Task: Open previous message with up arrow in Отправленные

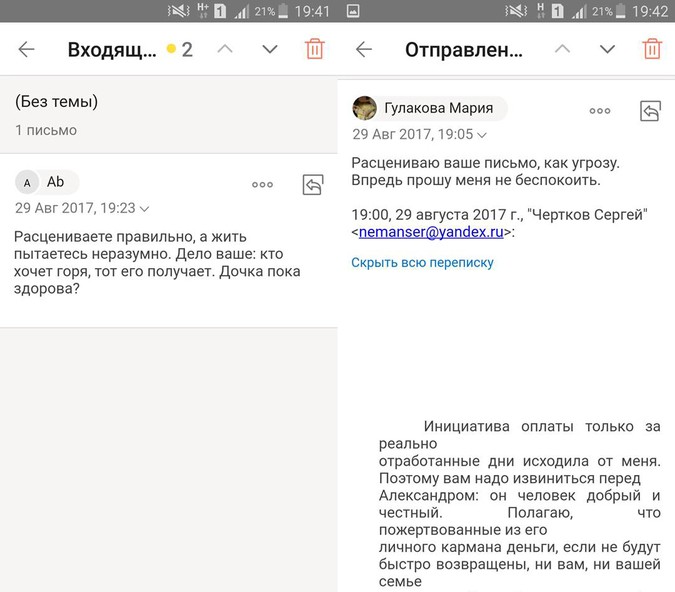Action: [x=563, y=49]
